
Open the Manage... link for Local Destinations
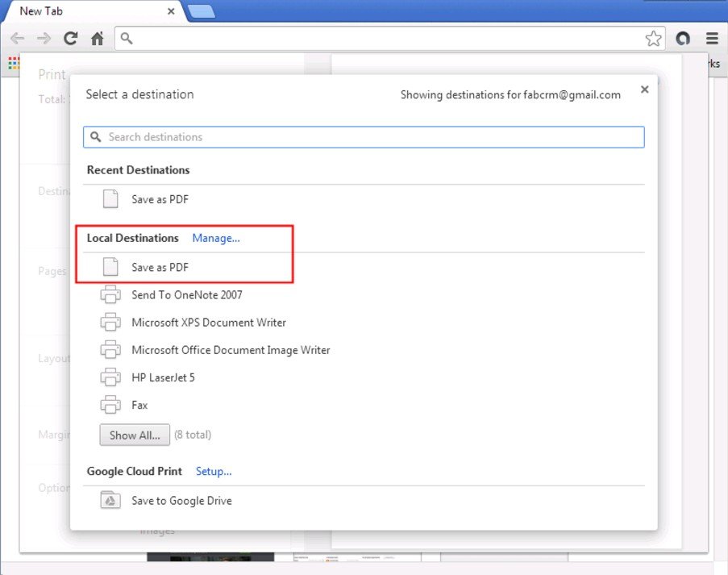pyautogui.click(x=216, y=238)
